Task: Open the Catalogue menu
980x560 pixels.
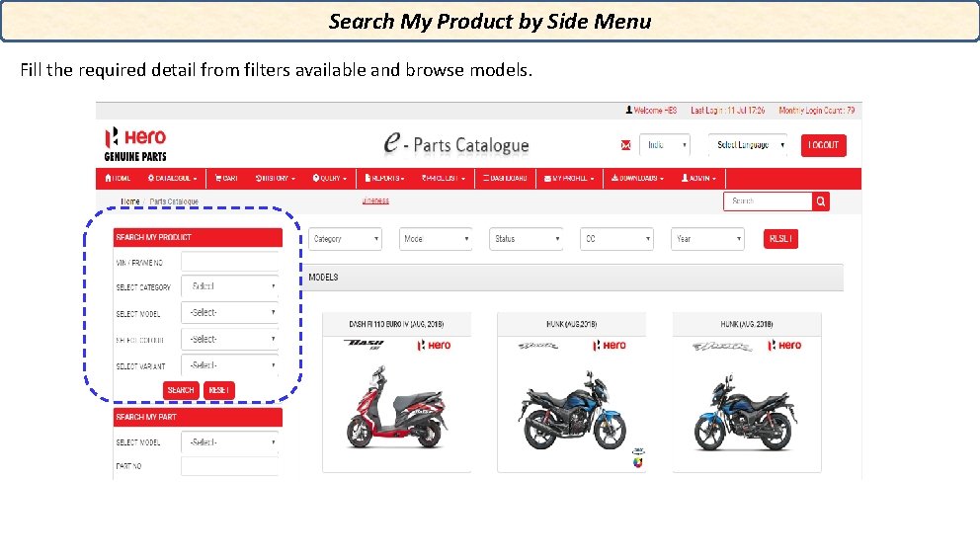Action: [x=173, y=178]
